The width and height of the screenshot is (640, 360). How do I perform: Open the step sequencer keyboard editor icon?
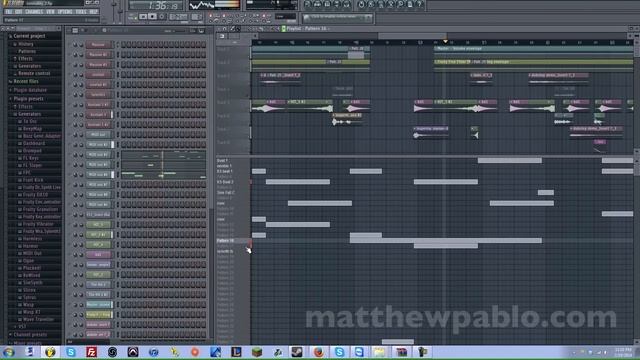point(193,31)
